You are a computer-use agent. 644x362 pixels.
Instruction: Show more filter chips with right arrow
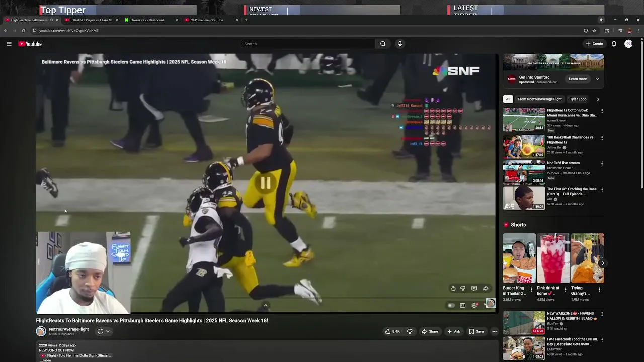click(598, 99)
